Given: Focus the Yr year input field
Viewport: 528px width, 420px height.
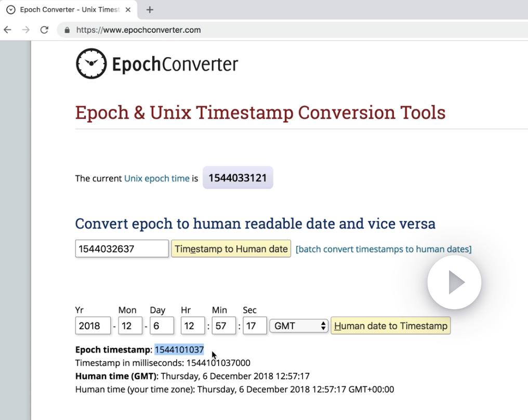Looking at the screenshot, I should [x=93, y=326].
